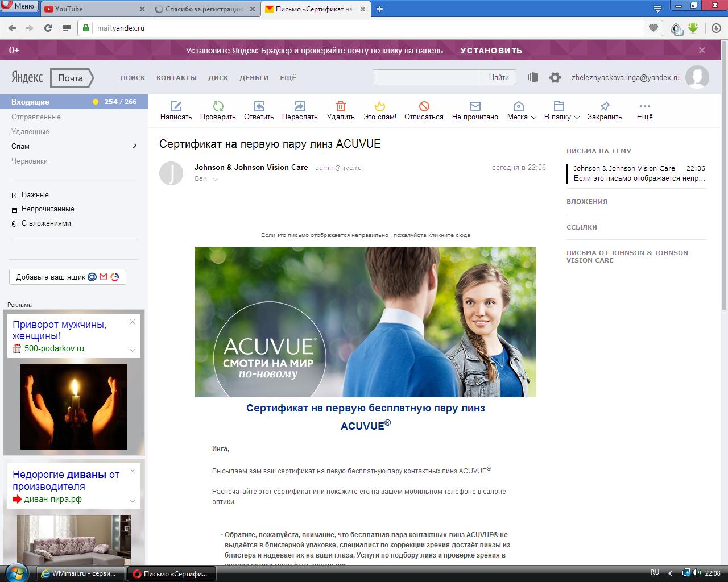This screenshot has height=582, width=728.
Task: Close the Недорогие диваны ad
Action: 133,471
